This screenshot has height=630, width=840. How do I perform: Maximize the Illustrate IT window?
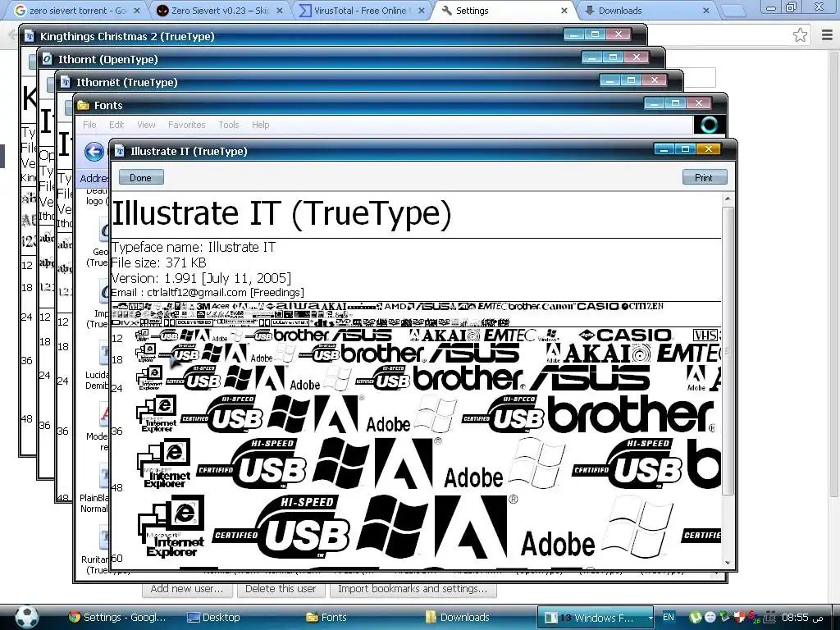(685, 149)
